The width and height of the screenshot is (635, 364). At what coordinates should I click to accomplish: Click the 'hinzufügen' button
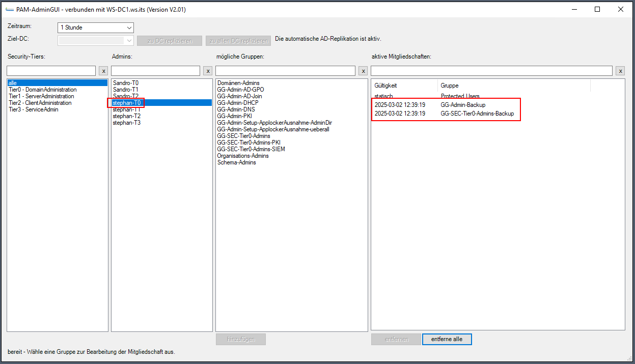pyautogui.click(x=241, y=339)
